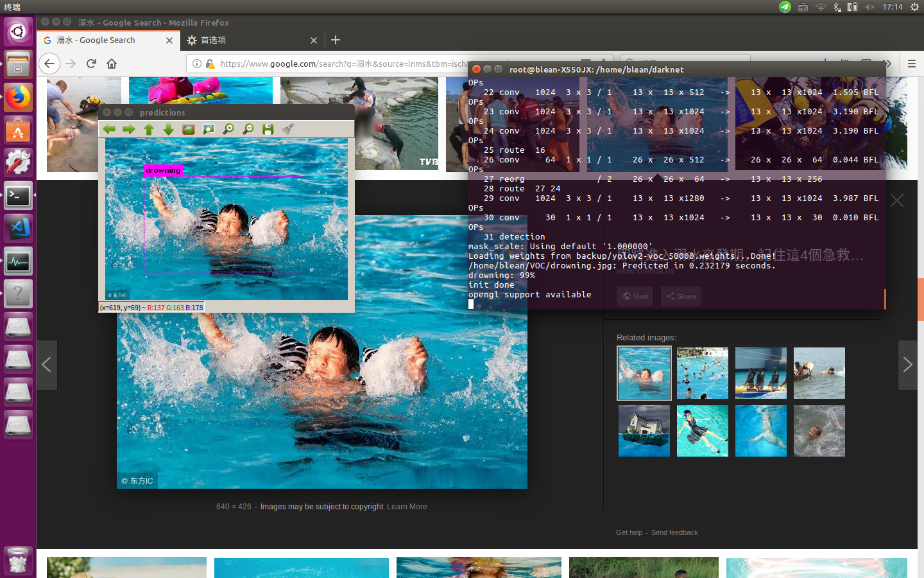Screen dimensions: 924x578
Task: Open the battery indicator menu
Action: coord(852,7)
